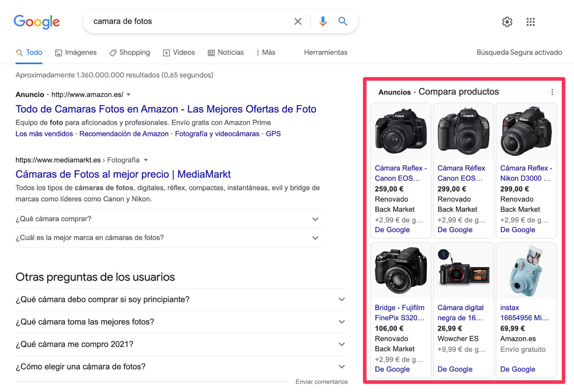Click De Google under the instax Amazon.es ad
Screen dimensions: 574x392
click(518, 369)
